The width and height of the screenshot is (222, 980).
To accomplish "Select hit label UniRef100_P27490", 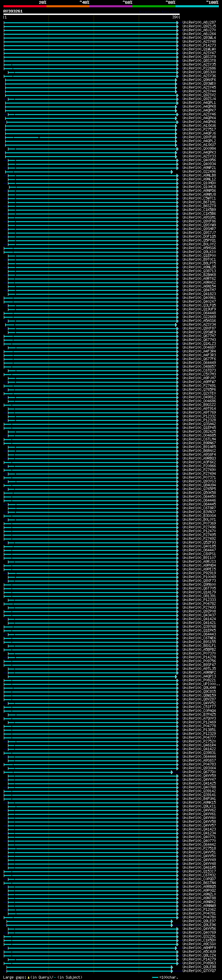I will coord(199,470).
